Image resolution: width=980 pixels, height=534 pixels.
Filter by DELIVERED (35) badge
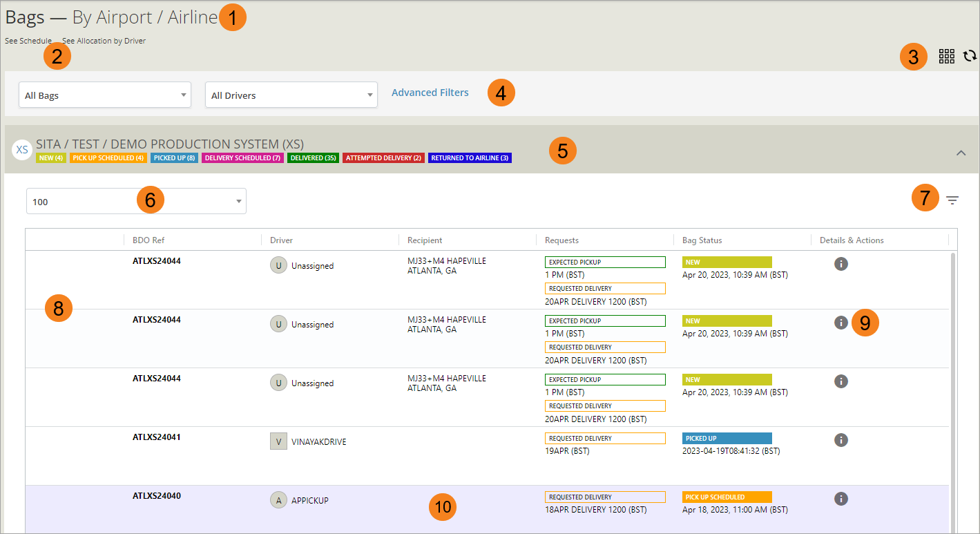[313, 158]
